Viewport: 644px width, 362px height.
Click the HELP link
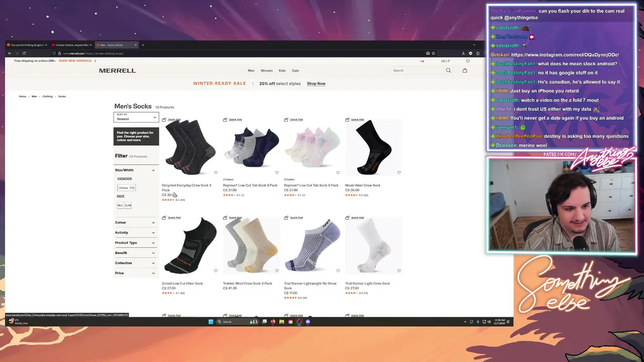[445, 61]
